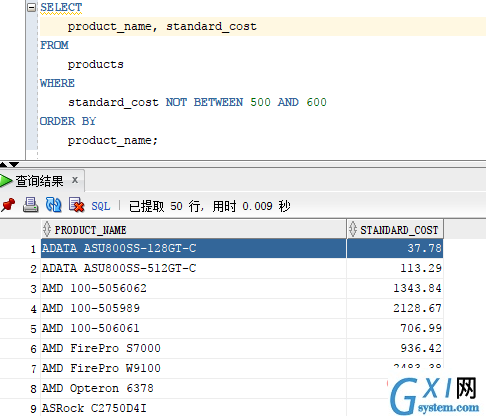Click NOT BETWEEN in the query
This screenshot has height=416, width=486.
tap(204, 102)
